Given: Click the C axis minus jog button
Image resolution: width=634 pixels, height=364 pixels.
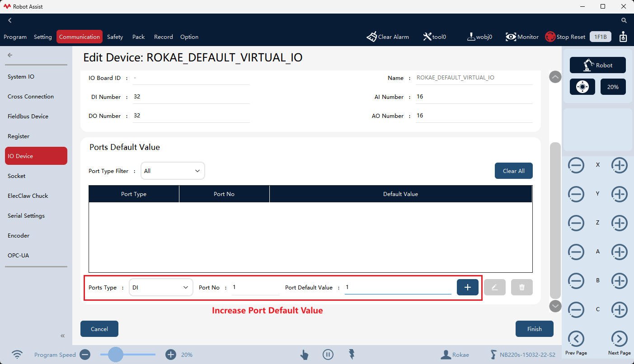Looking at the screenshot, I should (x=576, y=310).
